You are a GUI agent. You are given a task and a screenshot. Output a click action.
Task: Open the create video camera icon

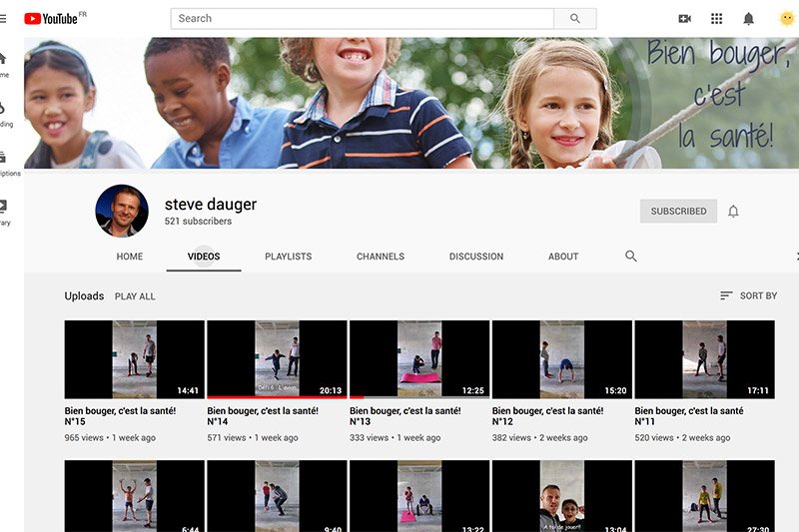[684, 19]
